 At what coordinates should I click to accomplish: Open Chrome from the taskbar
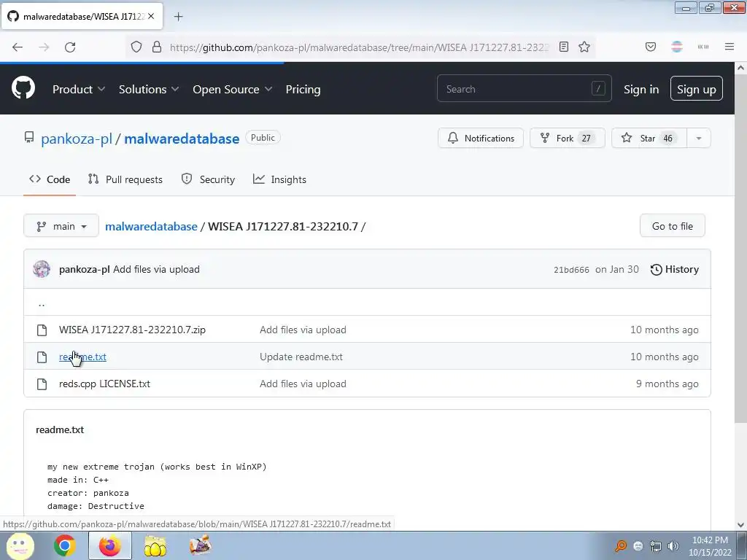[64, 545]
